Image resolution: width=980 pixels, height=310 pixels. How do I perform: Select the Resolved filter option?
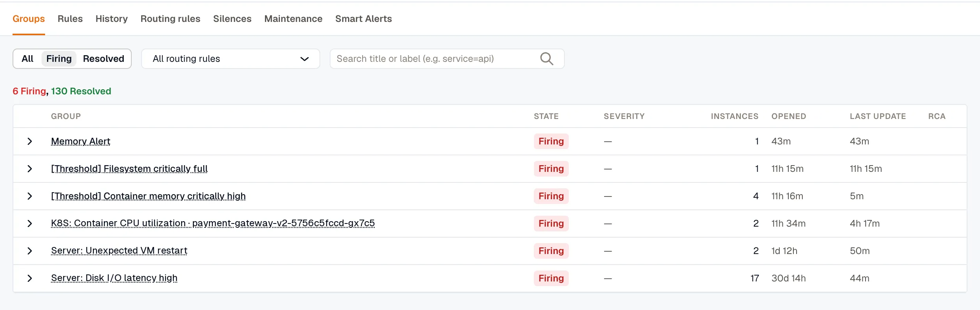point(103,59)
